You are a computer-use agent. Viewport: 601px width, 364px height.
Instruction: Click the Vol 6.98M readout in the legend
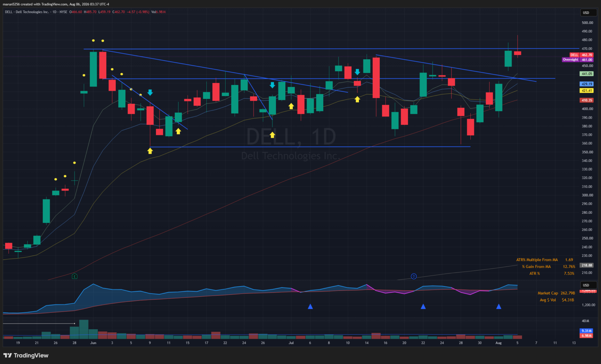[x=159, y=12]
